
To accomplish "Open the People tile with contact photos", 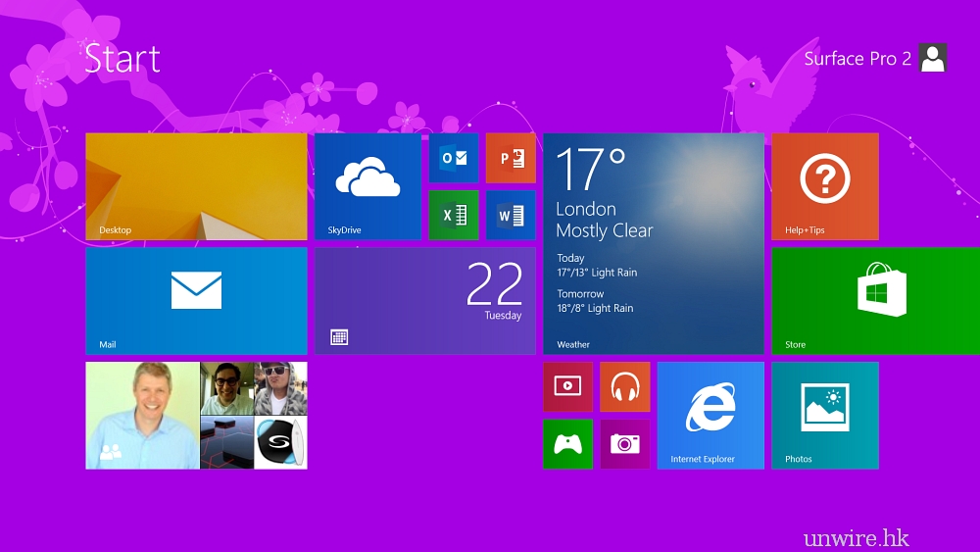I will click(x=196, y=415).
